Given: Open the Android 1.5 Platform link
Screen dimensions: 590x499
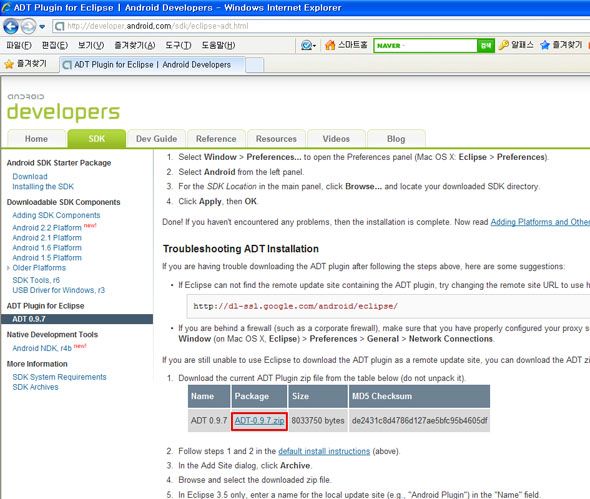Looking at the screenshot, I should click(x=47, y=258).
